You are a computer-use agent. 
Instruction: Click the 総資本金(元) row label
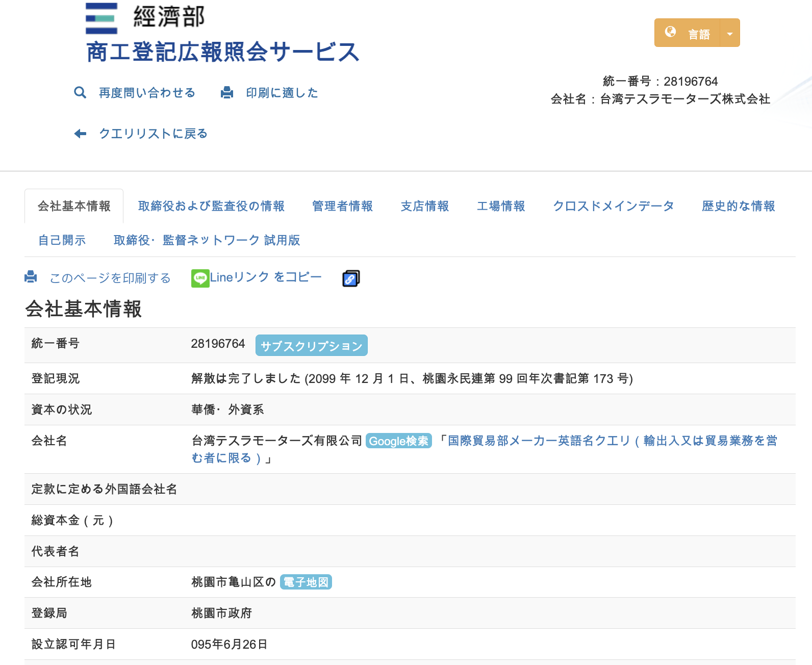pos(72,520)
